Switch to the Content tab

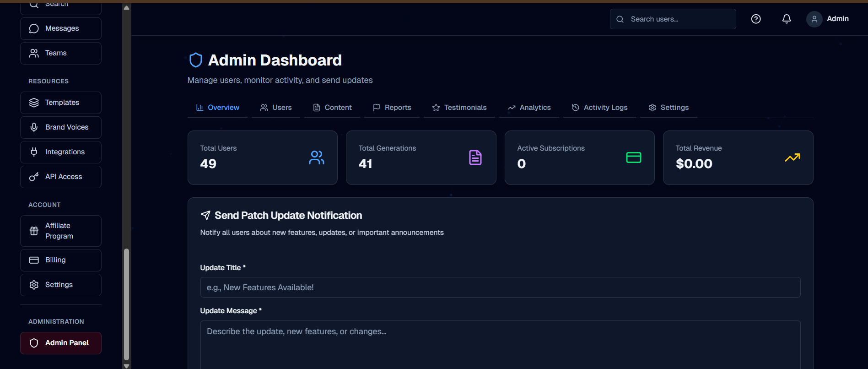click(333, 108)
